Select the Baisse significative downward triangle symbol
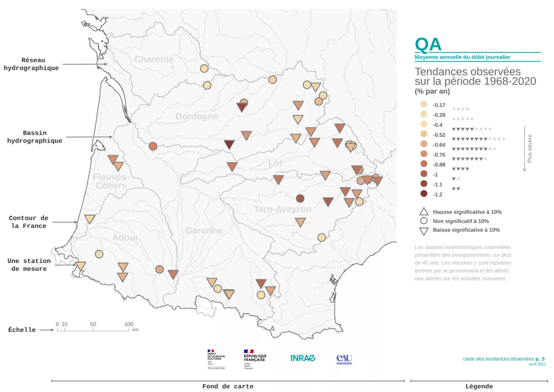The width and height of the screenshot is (554, 392). pyautogui.click(x=424, y=231)
